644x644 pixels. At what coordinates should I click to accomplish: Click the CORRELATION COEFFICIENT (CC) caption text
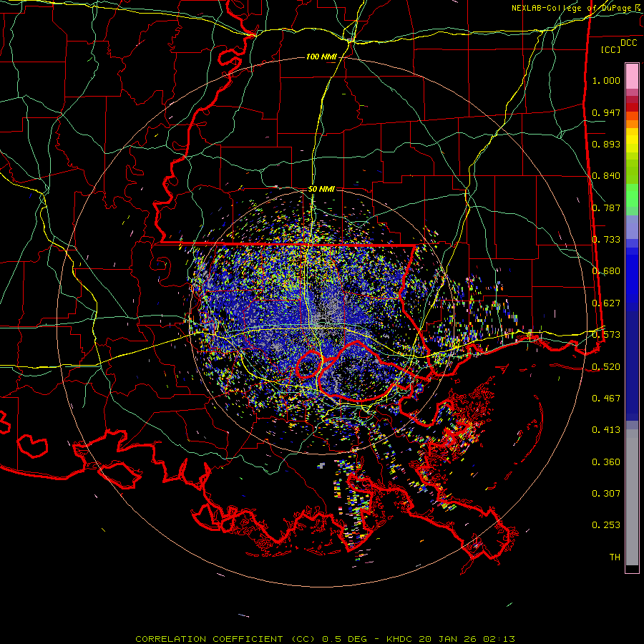(225, 639)
